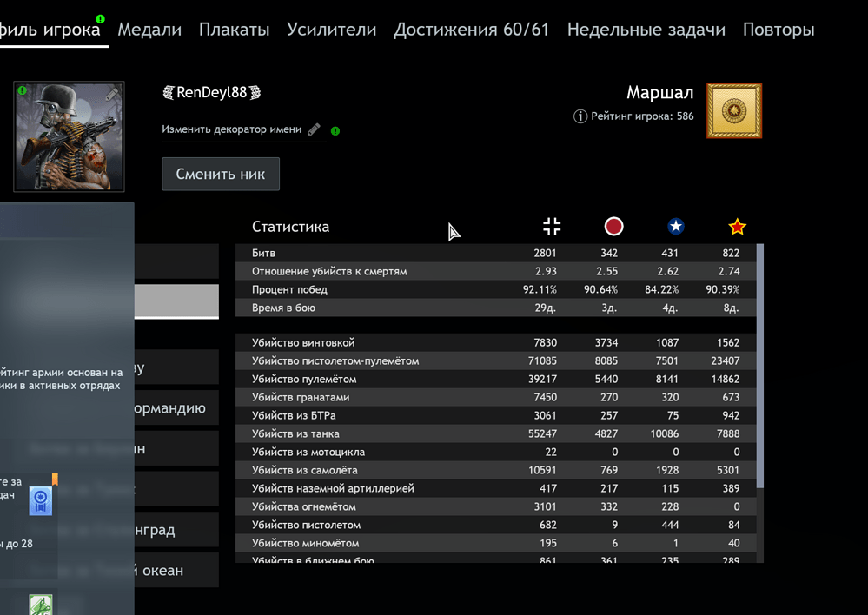868x615 pixels.
Task: Click the statistics table vertical scrollbar
Action: pyautogui.click(x=761, y=365)
